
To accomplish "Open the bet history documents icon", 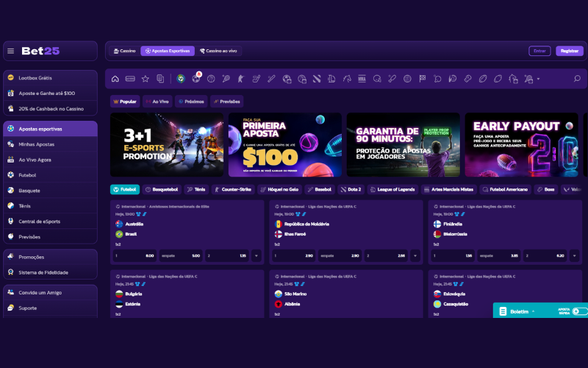I will click(160, 79).
